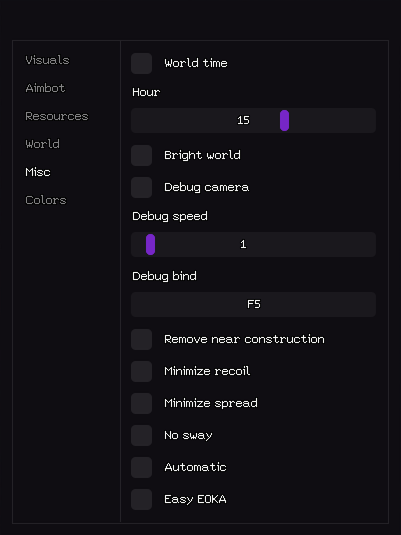Screen dimensions: 401x535
Task: Toggle the Minimize spread checkbox
Action: coord(141,403)
